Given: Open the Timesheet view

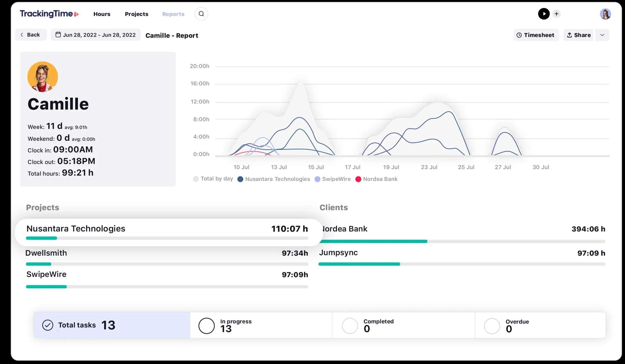Looking at the screenshot, I should (x=536, y=35).
